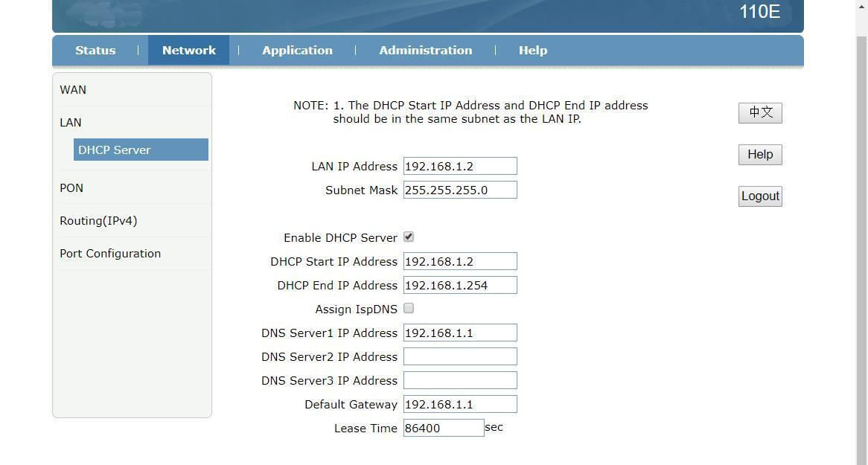Focus the DHCP End IP Address field
The image size is (868, 465).
point(460,285)
